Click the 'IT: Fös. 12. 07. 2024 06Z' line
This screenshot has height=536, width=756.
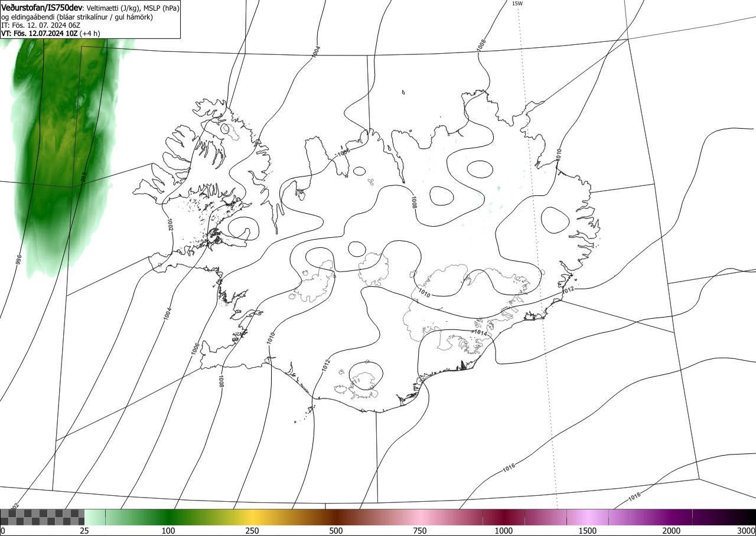(x=40, y=25)
